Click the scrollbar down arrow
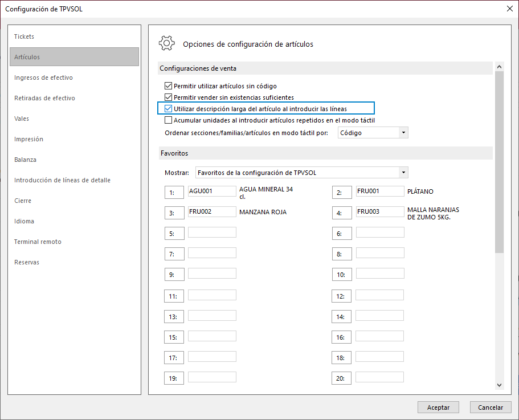The width and height of the screenshot is (519, 420). point(499,385)
